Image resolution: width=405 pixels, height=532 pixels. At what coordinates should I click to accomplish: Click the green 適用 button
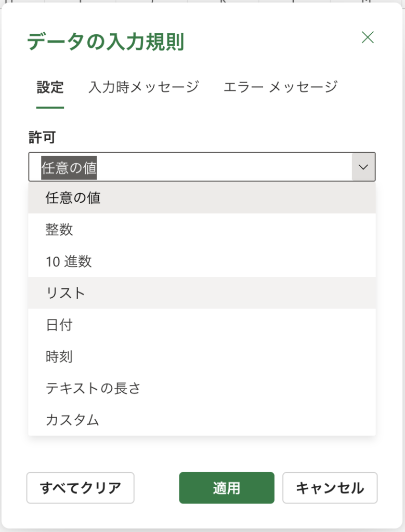click(226, 488)
